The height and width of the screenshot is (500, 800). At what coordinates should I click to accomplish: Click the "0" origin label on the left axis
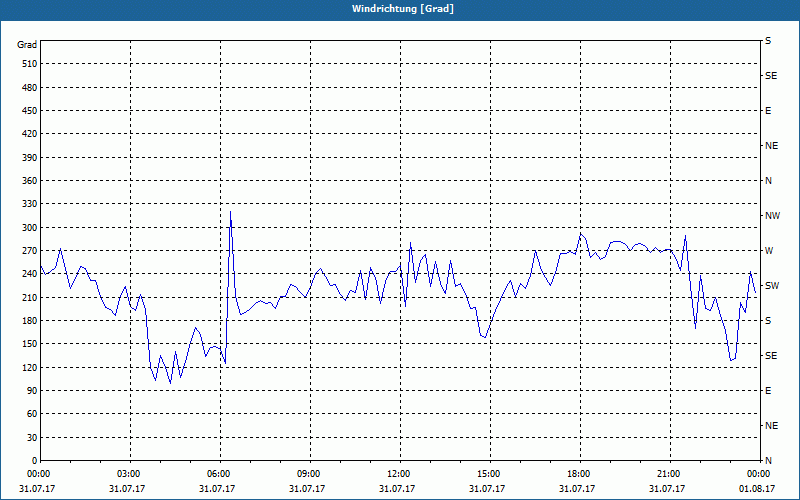(x=35, y=461)
